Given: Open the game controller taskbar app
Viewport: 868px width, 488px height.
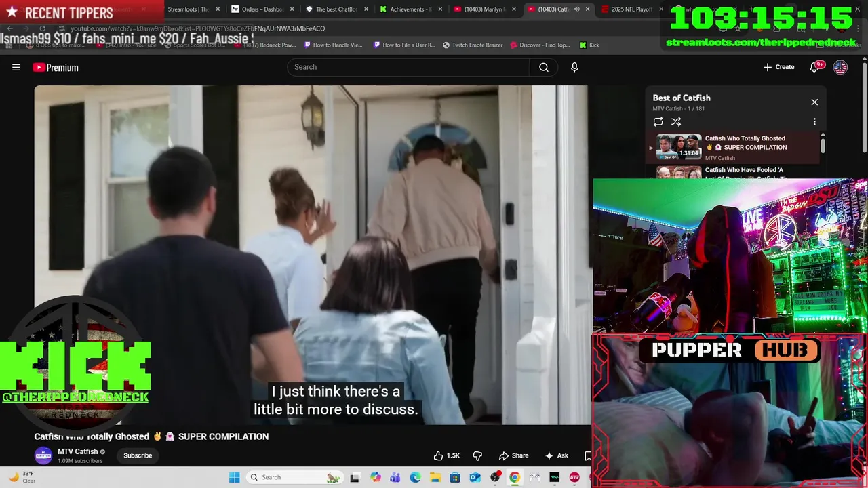Looking at the screenshot, I should point(534,477).
